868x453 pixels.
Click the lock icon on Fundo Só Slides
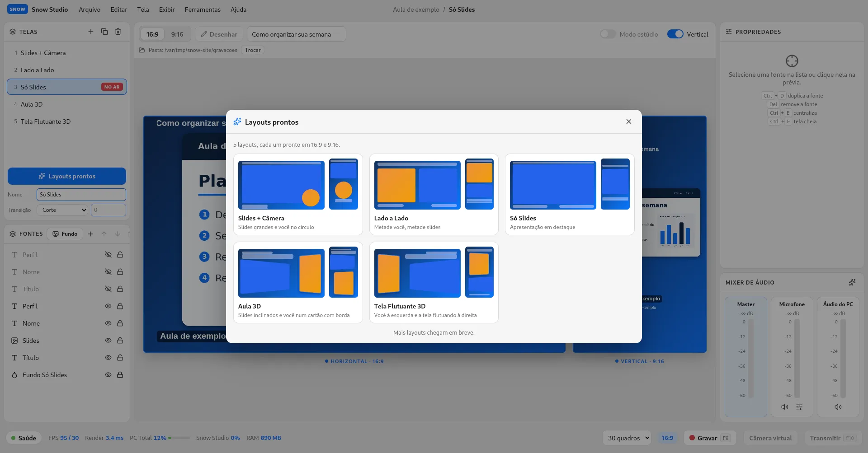[x=120, y=375]
